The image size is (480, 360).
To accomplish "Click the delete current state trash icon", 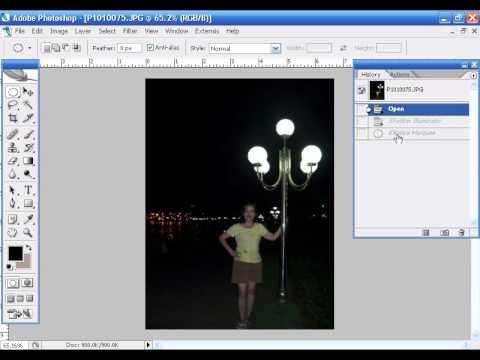I will [461, 232].
